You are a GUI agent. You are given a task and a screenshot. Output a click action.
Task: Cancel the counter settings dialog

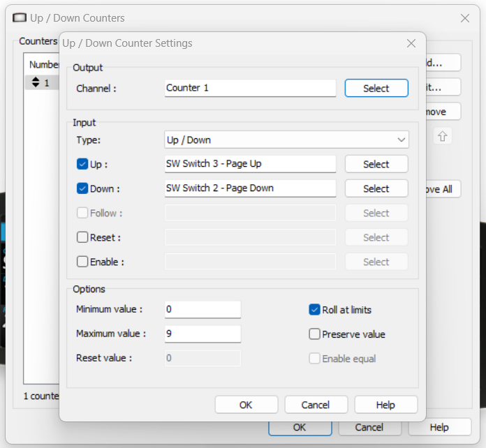pyautogui.click(x=316, y=405)
